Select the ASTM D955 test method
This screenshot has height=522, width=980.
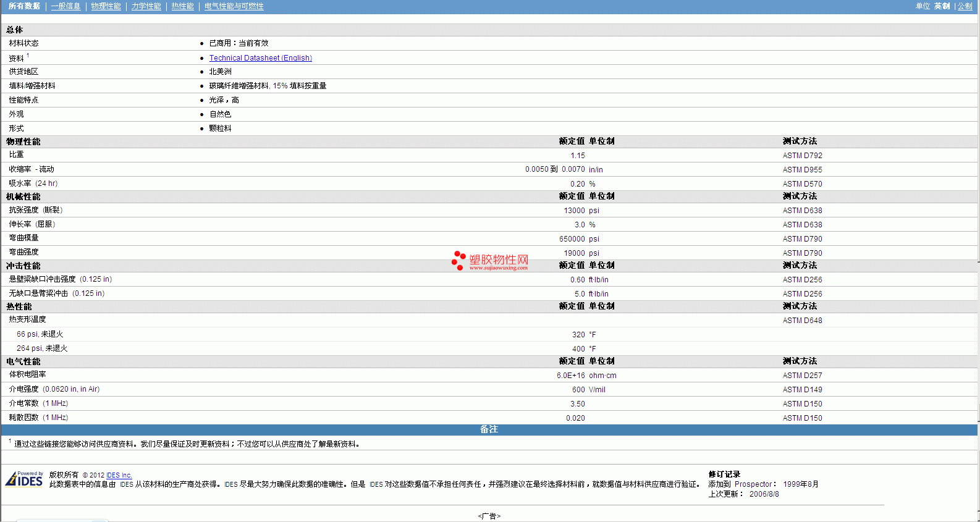click(802, 170)
